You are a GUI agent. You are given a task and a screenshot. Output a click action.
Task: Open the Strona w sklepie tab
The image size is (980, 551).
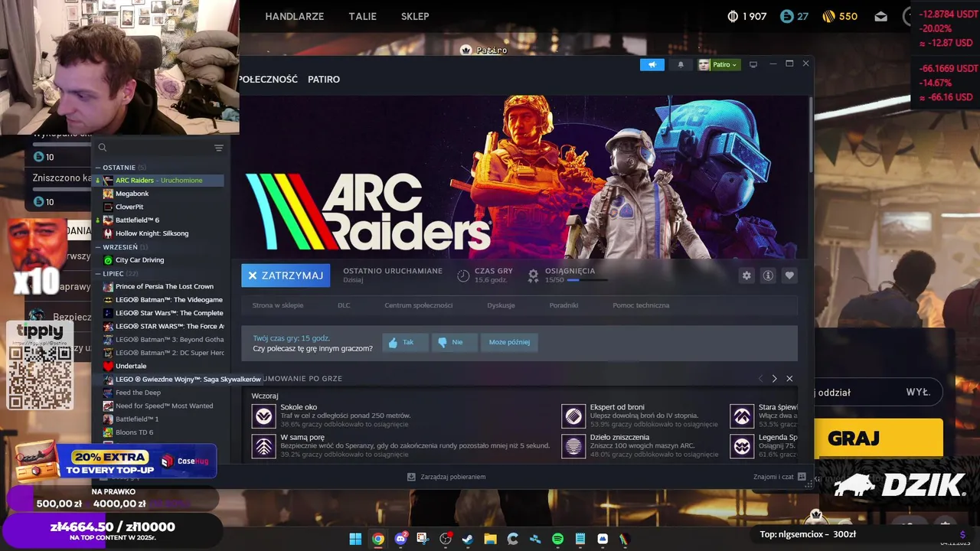(x=278, y=305)
